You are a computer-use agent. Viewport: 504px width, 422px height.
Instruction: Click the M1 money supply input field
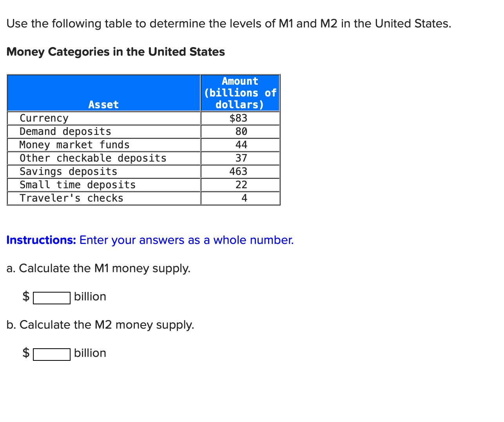(x=51, y=298)
